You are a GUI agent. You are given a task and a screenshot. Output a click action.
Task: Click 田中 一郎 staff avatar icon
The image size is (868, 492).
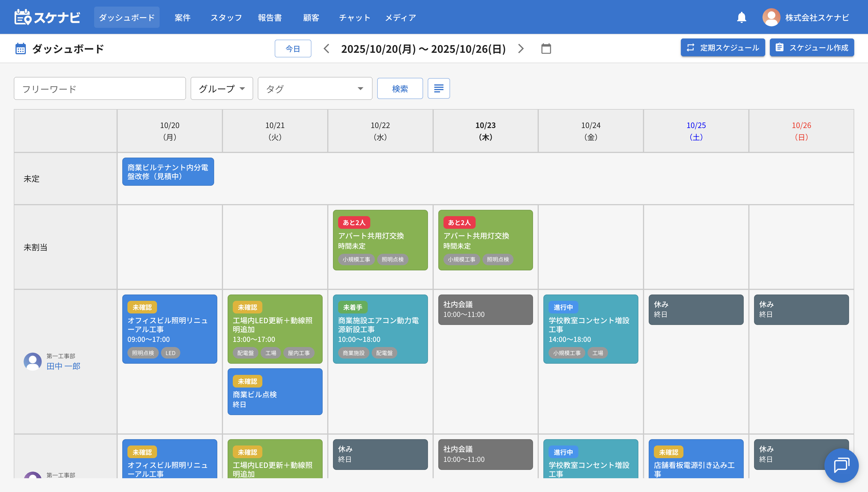tap(33, 362)
